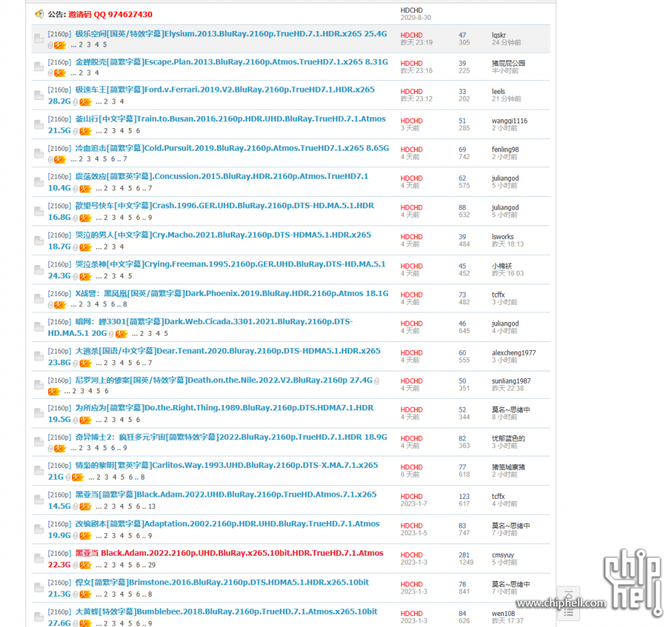Go to page 29 of the red Black.Adam thread

click(x=152, y=565)
